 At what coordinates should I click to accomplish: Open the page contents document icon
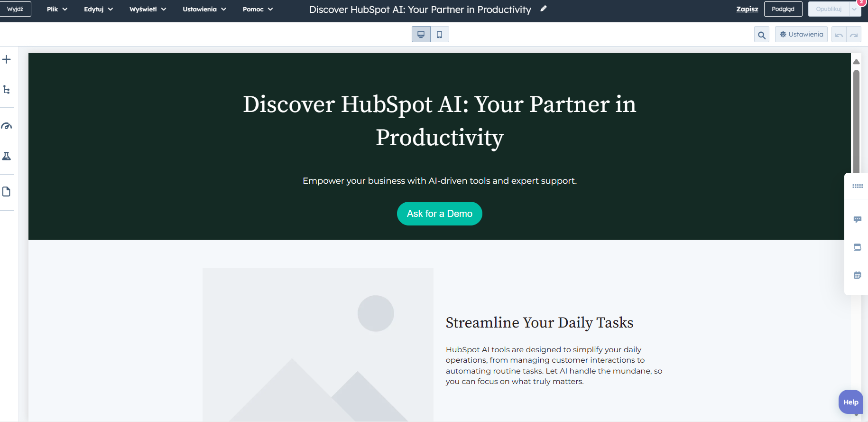[x=7, y=192]
